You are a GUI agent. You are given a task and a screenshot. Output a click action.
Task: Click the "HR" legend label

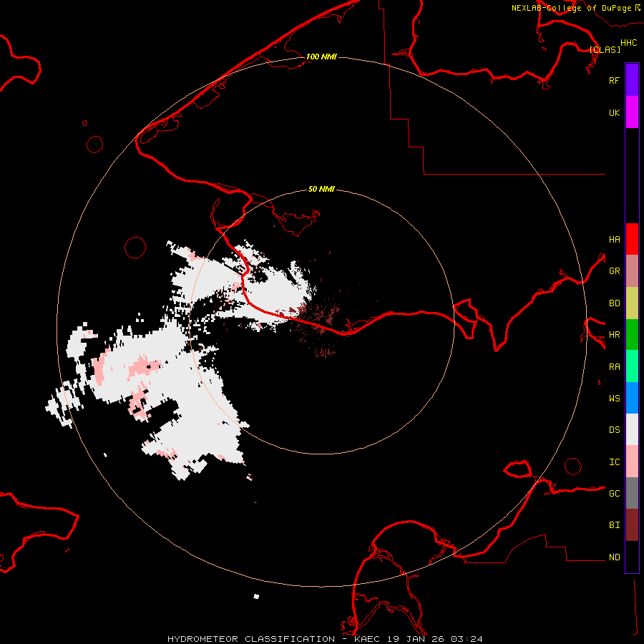614,335
